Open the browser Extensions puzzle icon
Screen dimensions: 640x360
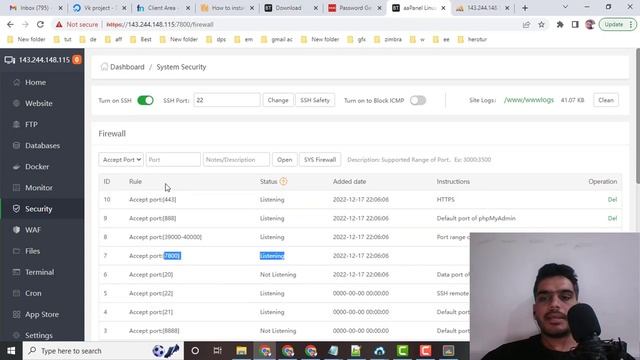tap(560, 24)
